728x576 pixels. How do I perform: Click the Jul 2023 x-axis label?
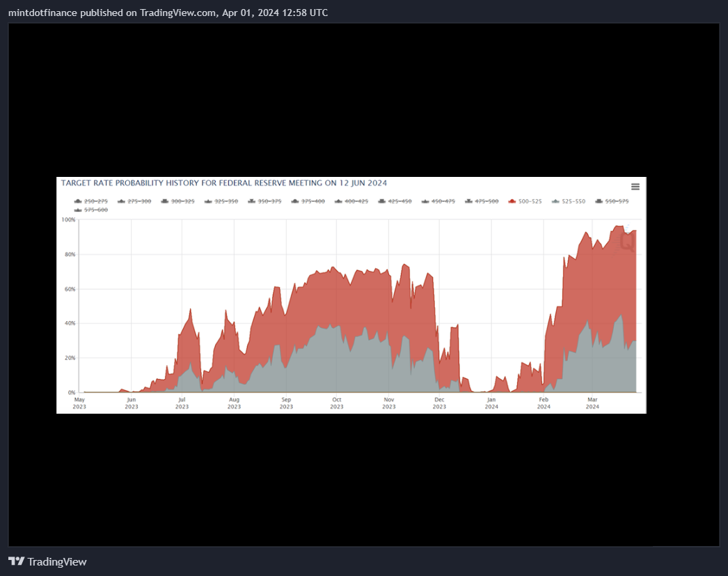coord(182,403)
